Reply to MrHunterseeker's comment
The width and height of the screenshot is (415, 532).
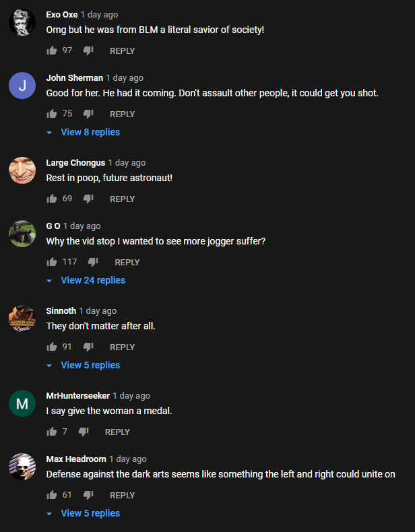click(x=117, y=432)
